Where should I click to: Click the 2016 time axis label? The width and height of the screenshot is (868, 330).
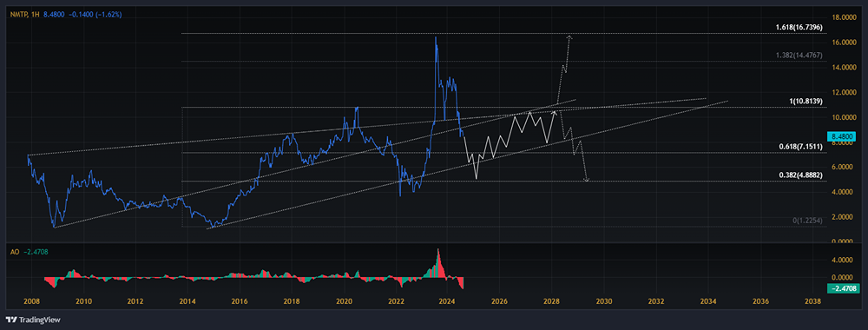pos(240,301)
